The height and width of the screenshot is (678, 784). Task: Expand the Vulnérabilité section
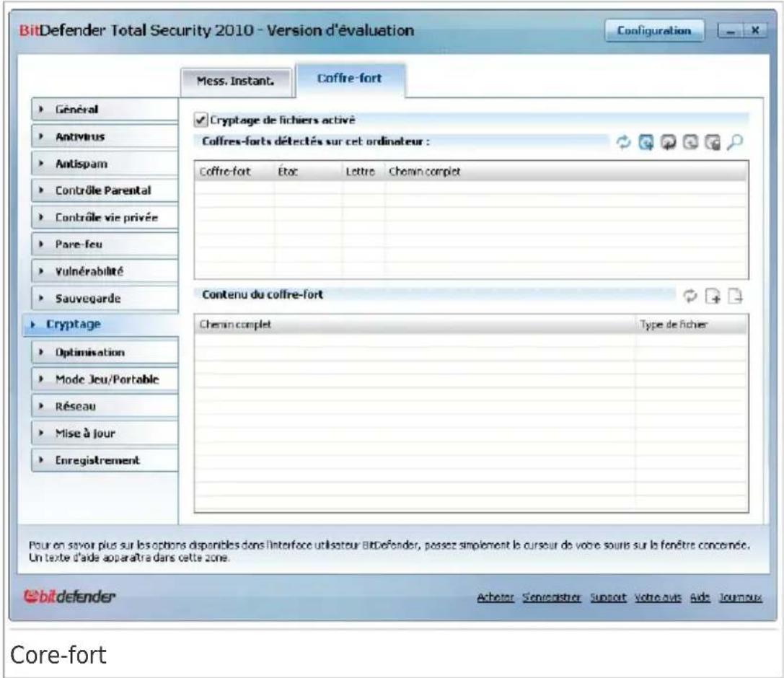click(105, 271)
